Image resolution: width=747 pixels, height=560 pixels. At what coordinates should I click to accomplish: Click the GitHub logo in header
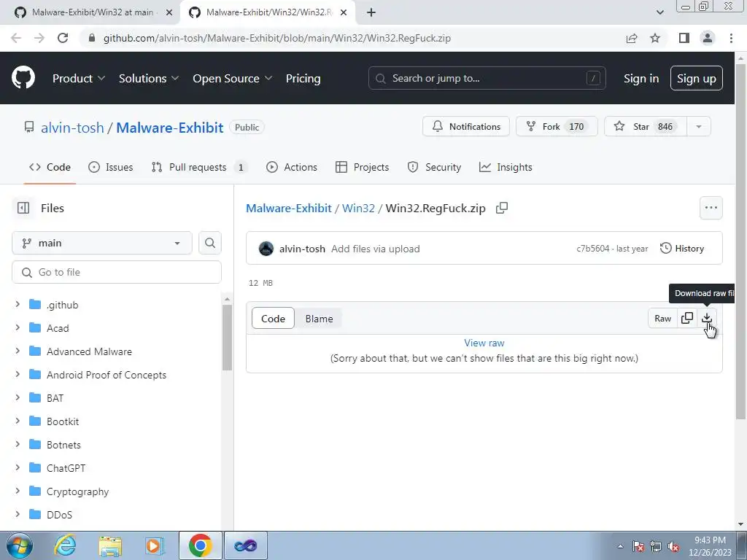[23, 78]
